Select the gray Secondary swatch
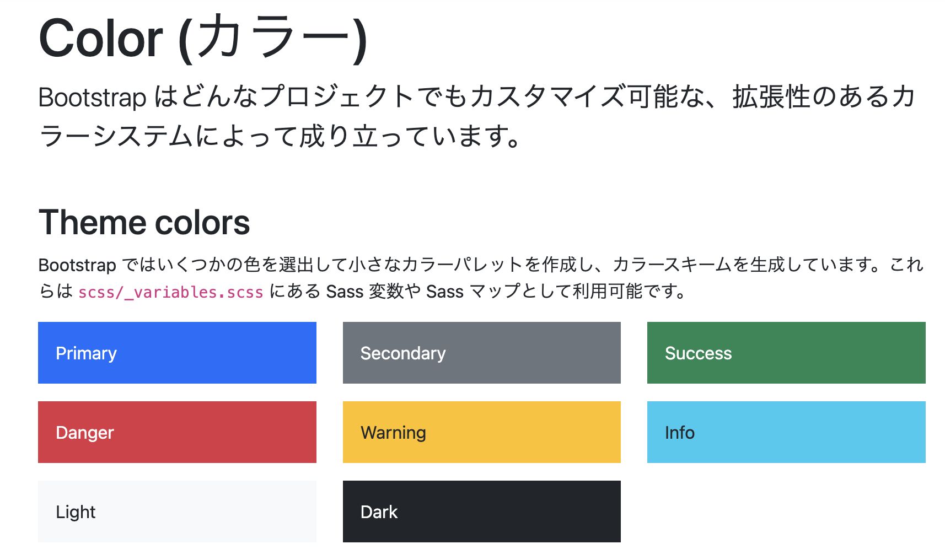 tap(481, 353)
